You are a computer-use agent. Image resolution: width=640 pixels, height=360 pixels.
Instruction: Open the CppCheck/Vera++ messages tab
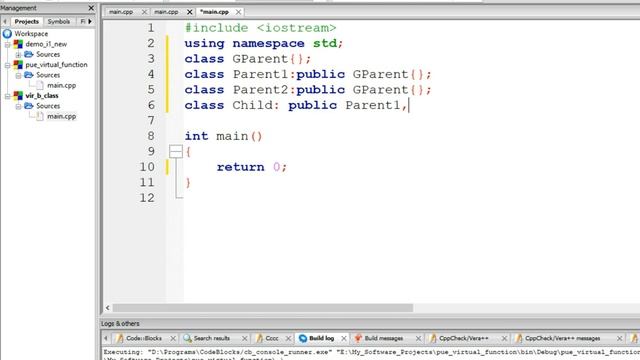pos(562,338)
